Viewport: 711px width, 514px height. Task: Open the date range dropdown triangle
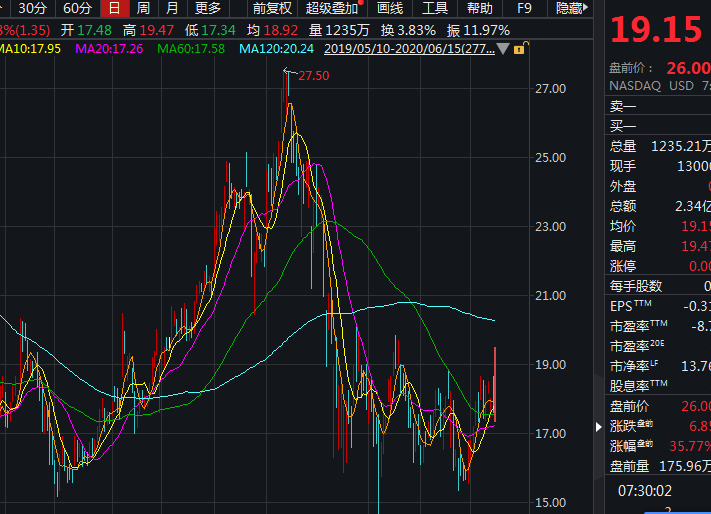pos(503,48)
